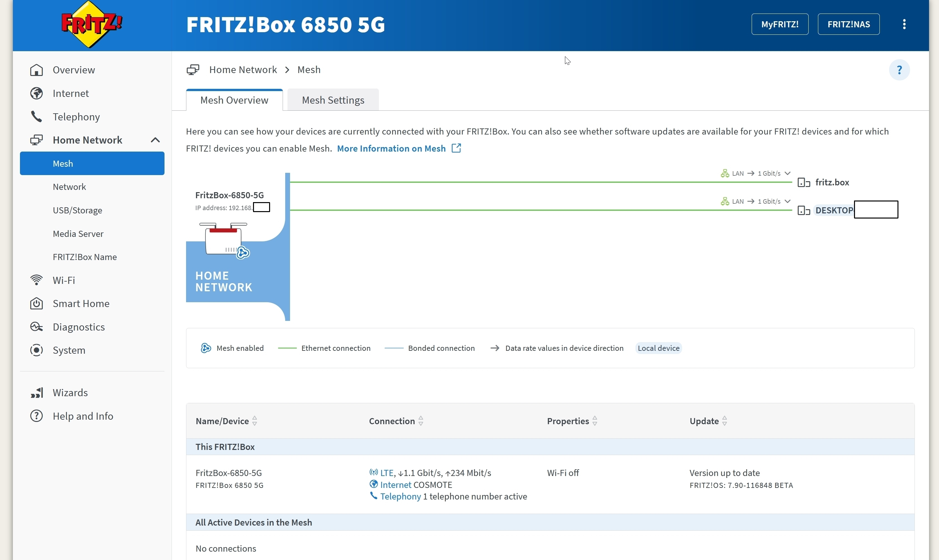The width and height of the screenshot is (939, 560).
Task: Click the Internet globe icon in sidebar
Action: pos(37,93)
